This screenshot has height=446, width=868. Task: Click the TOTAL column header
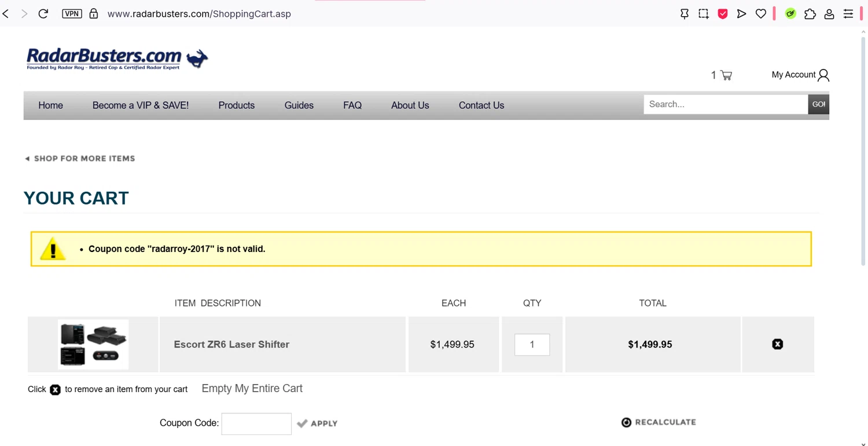[x=653, y=303]
